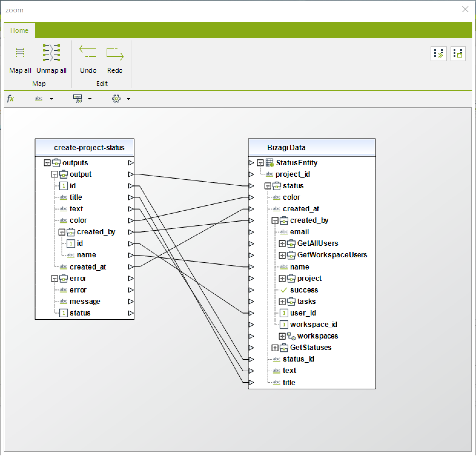Image resolution: width=476 pixels, height=456 pixels.
Task: Open the gear tool dropdown arrow
Action: coord(129,99)
